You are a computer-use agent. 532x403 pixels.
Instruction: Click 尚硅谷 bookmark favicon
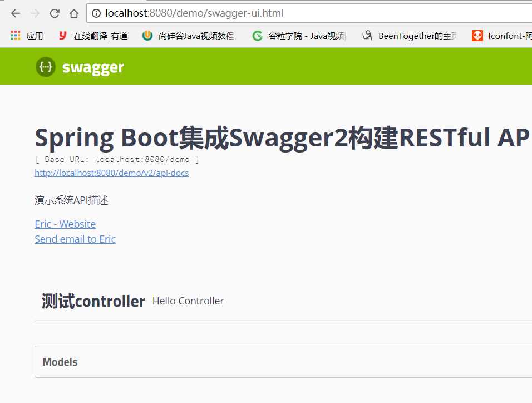coord(147,35)
